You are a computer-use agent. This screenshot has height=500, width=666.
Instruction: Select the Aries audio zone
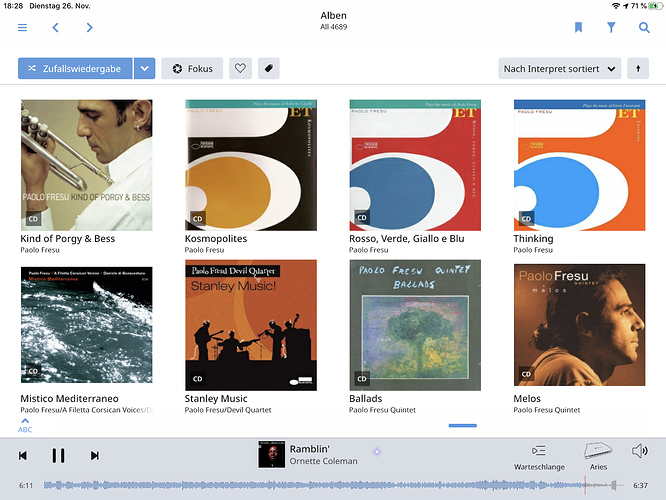click(x=598, y=457)
